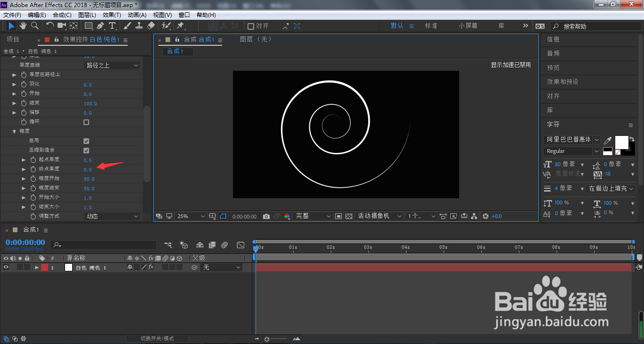Toggle the transparency grid icon
The height and width of the screenshot is (344, 644).
click(349, 216)
